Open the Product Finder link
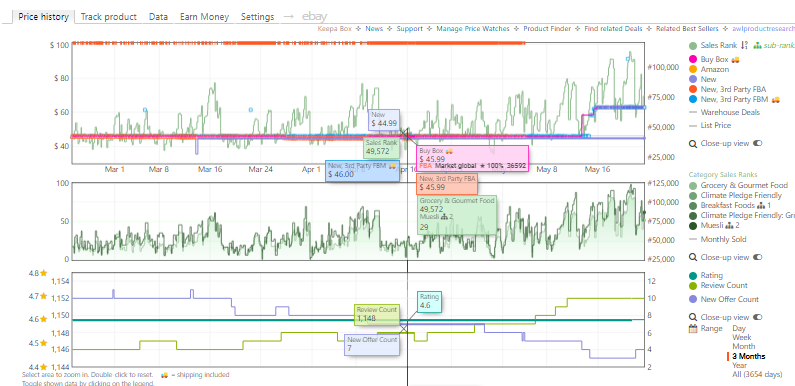Screen dimensions: 795x386 click(x=547, y=29)
